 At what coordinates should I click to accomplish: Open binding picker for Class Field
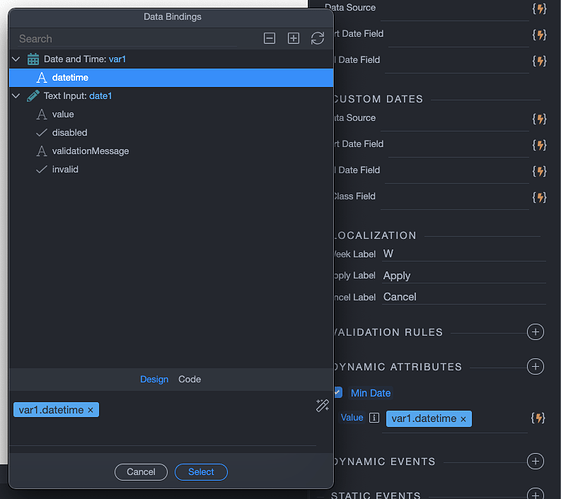click(x=539, y=197)
